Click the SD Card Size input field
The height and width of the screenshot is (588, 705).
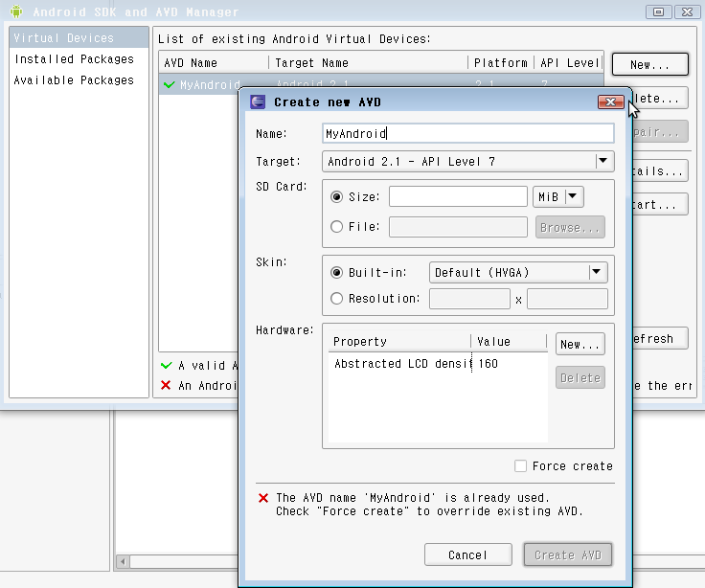point(458,197)
